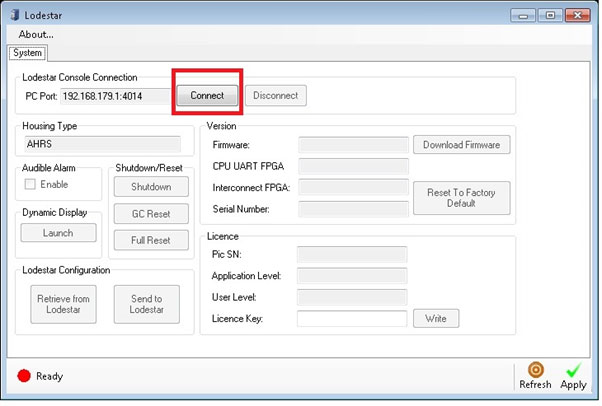
Task: Click Send to Lodestar button
Action: (147, 304)
